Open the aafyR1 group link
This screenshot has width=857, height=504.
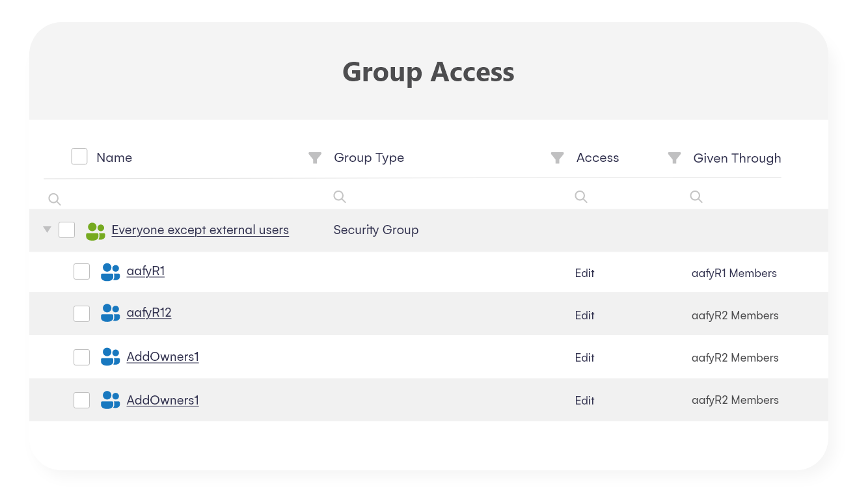[x=146, y=271]
